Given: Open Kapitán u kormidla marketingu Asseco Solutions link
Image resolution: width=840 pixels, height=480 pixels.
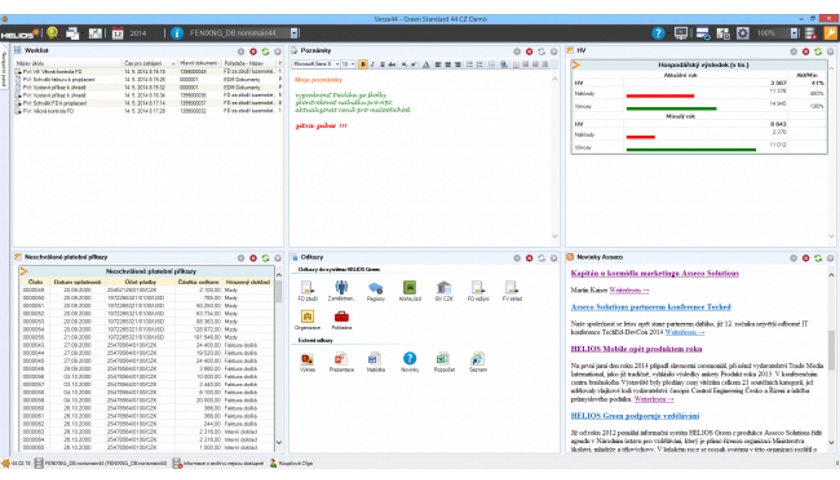Looking at the screenshot, I should pos(655,273).
